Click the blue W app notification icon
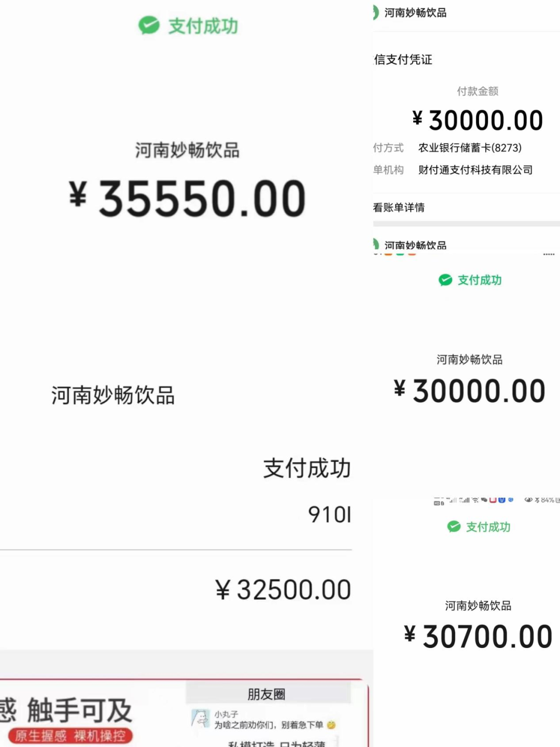The height and width of the screenshot is (747, 560). click(501, 500)
